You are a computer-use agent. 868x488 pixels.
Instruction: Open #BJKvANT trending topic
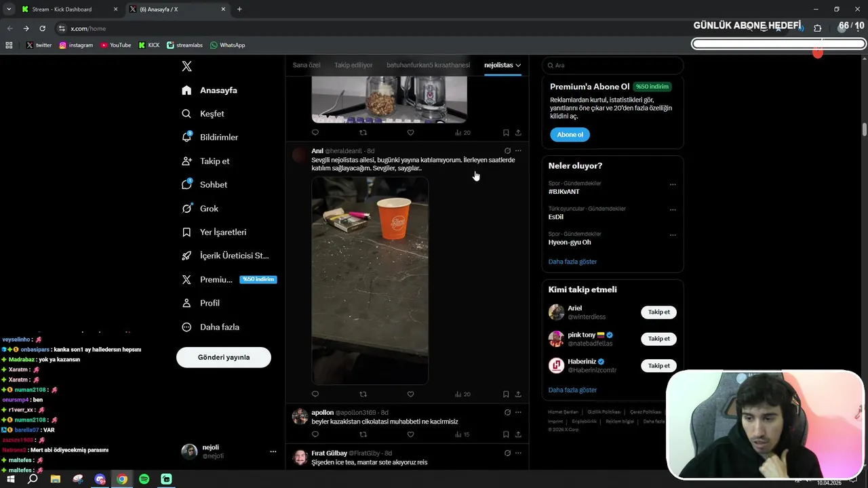pyautogui.click(x=564, y=192)
